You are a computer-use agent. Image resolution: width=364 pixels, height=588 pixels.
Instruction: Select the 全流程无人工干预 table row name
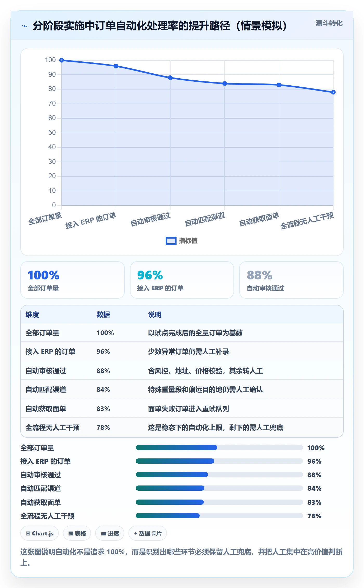tap(53, 427)
